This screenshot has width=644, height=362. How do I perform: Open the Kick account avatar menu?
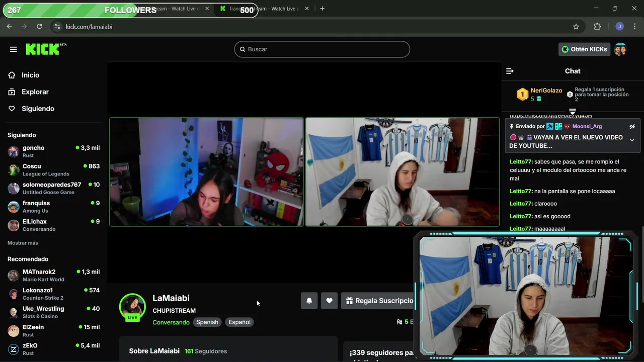(620, 49)
